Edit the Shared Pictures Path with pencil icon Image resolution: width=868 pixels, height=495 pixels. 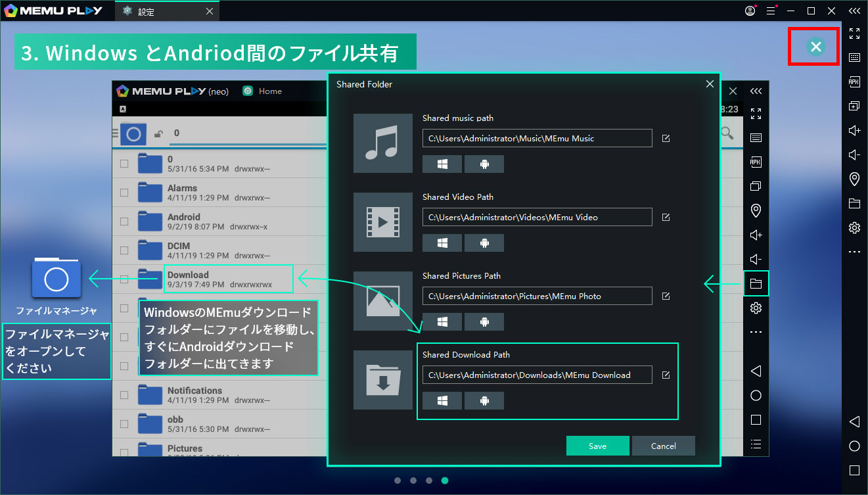coord(666,296)
